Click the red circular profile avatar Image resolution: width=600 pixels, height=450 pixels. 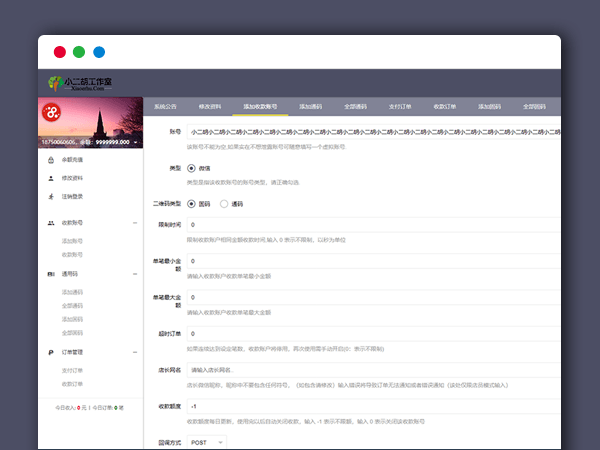pos(51,114)
